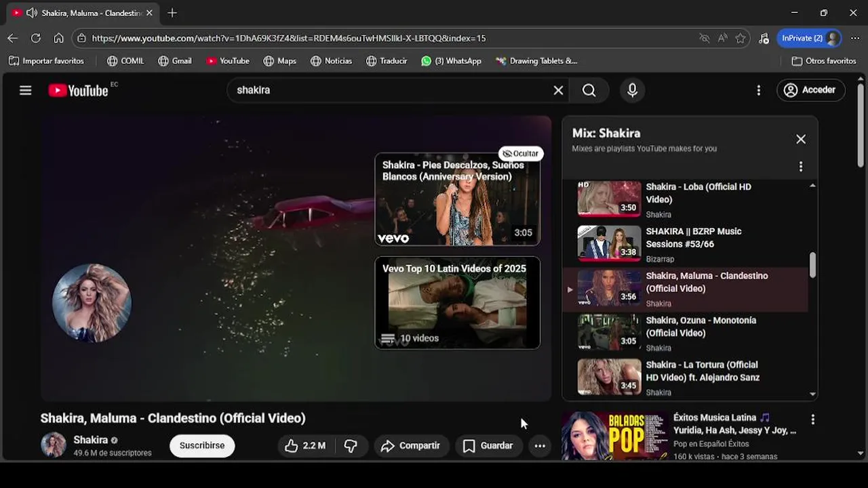868x488 pixels.
Task: Open Drawing Tablets bookmark
Action: (x=536, y=61)
